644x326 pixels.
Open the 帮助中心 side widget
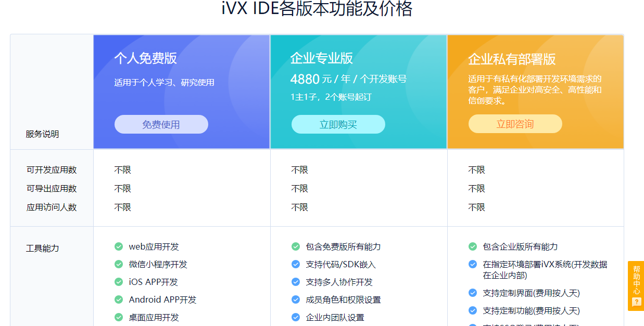point(636,286)
